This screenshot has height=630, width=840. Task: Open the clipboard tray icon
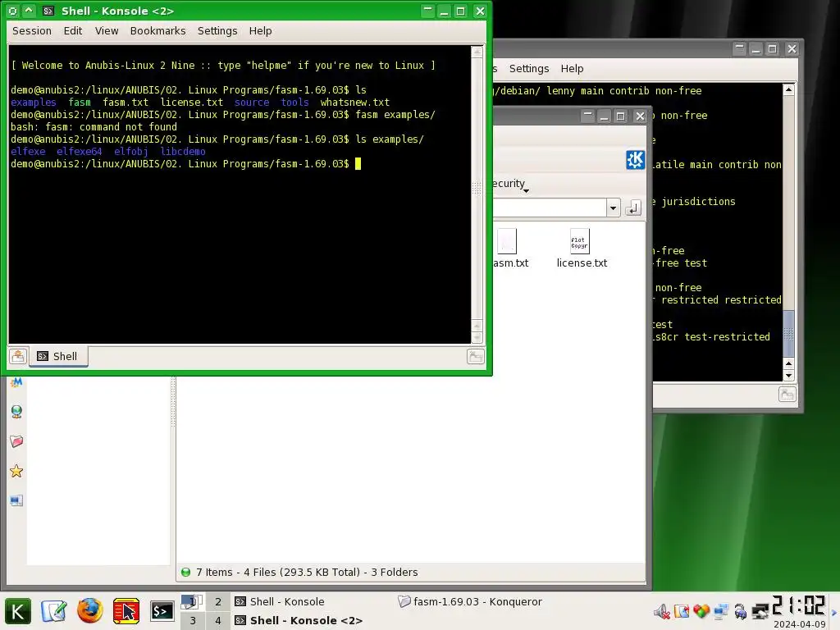(682, 611)
